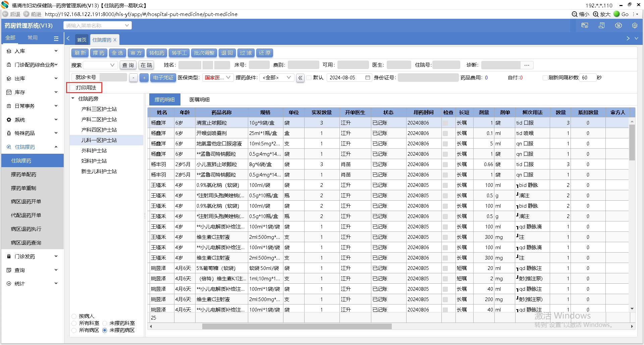The height and width of the screenshot is (345, 644).
Task: Click the 转包药 button
Action: pyautogui.click(x=157, y=53)
